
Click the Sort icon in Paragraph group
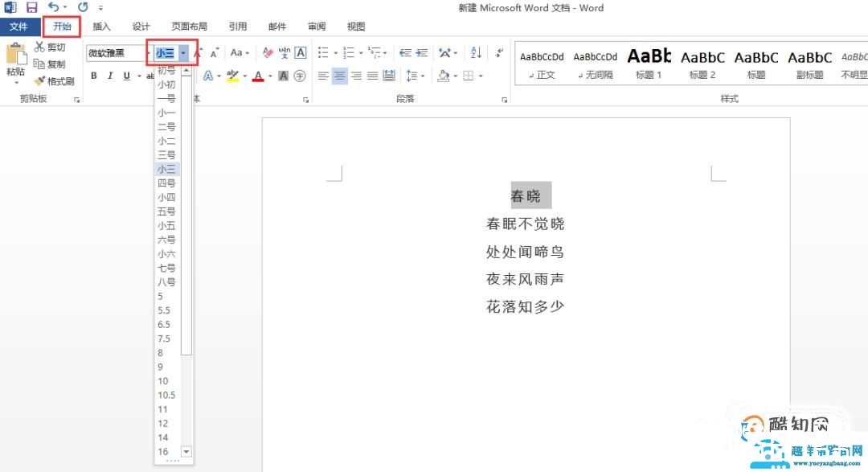(476, 52)
